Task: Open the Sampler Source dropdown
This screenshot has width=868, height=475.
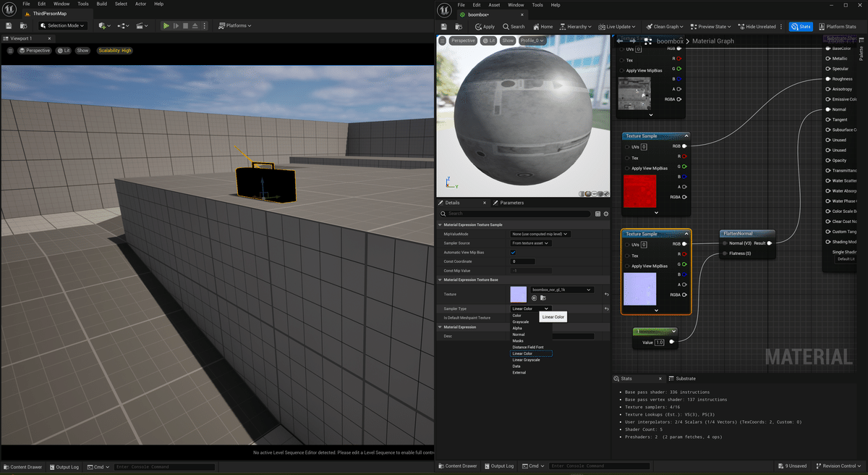Action: pos(531,243)
